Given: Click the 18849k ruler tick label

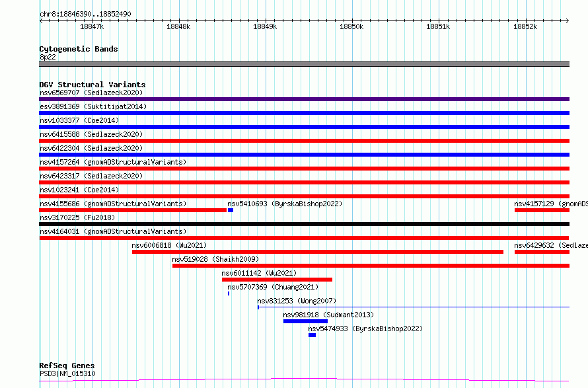Looking at the screenshot, I should point(265,26).
